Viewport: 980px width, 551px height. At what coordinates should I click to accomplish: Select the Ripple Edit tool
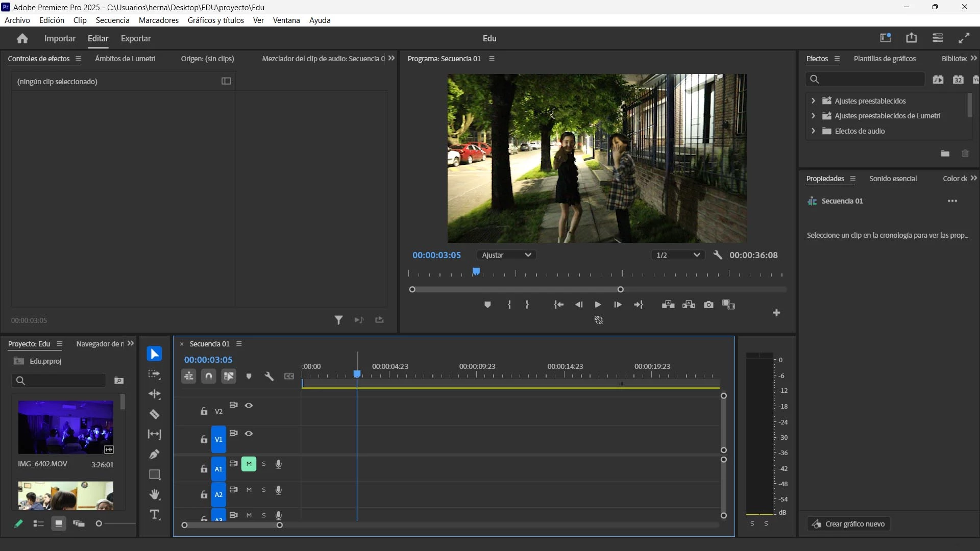pyautogui.click(x=154, y=394)
